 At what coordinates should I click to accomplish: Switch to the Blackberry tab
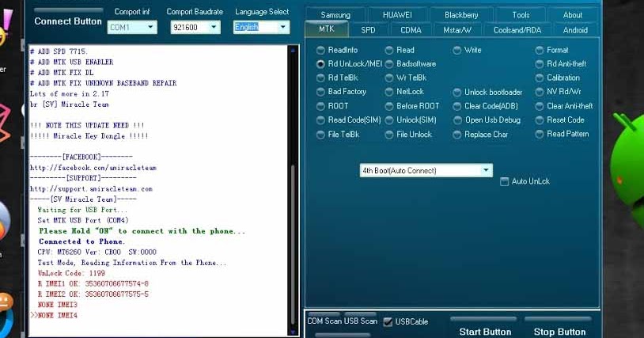tap(460, 15)
